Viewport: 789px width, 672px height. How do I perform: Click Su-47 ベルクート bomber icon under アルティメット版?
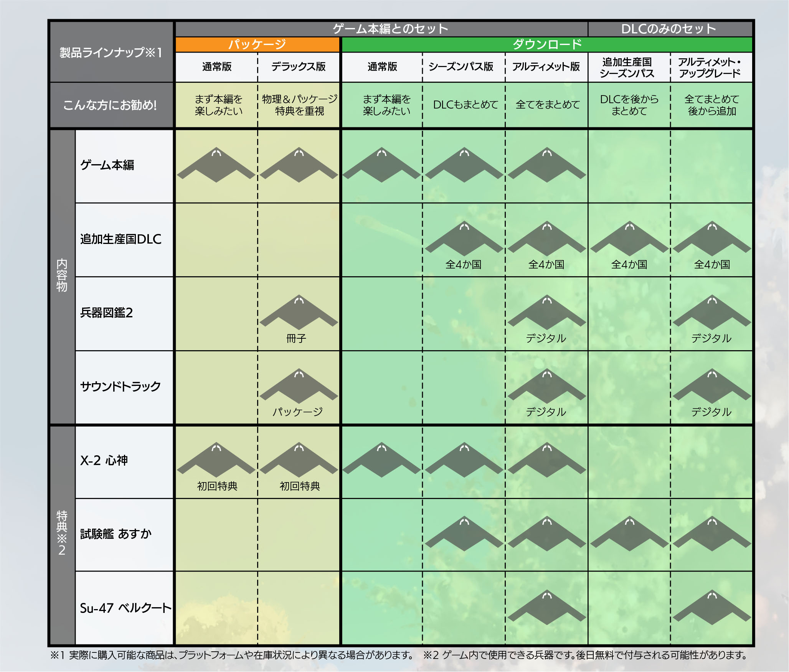point(547,608)
